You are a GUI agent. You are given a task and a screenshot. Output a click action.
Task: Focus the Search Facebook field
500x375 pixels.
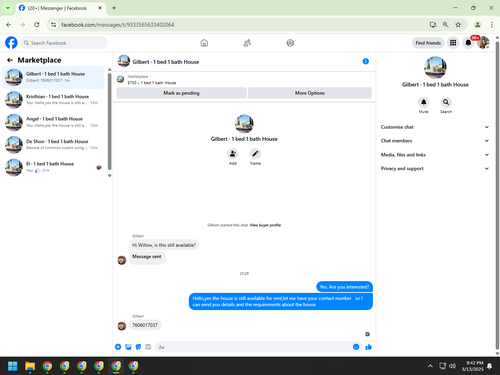click(x=64, y=43)
